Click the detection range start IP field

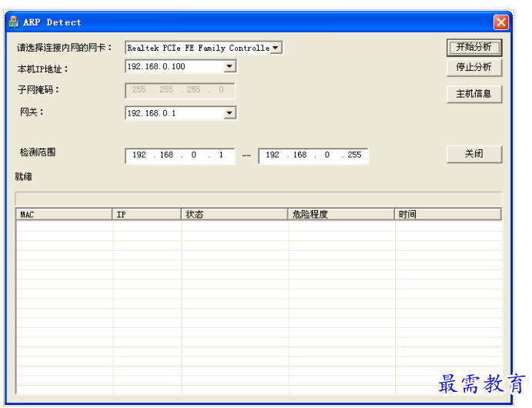180,156
